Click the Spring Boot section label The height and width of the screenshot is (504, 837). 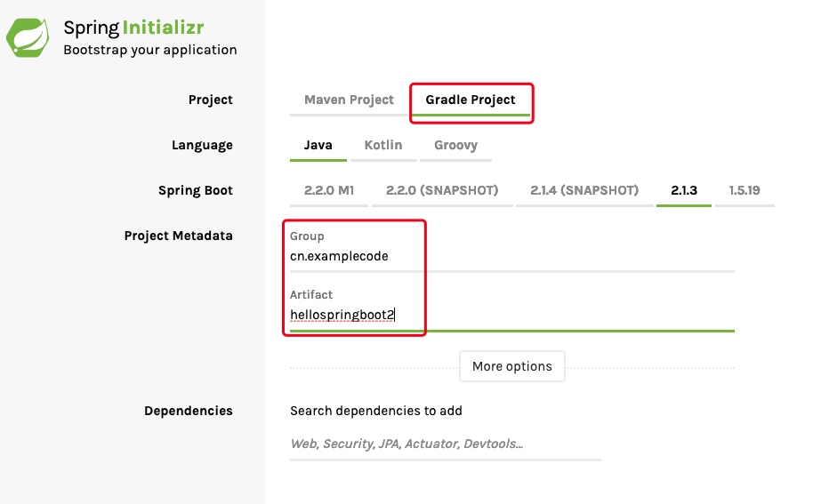click(195, 190)
